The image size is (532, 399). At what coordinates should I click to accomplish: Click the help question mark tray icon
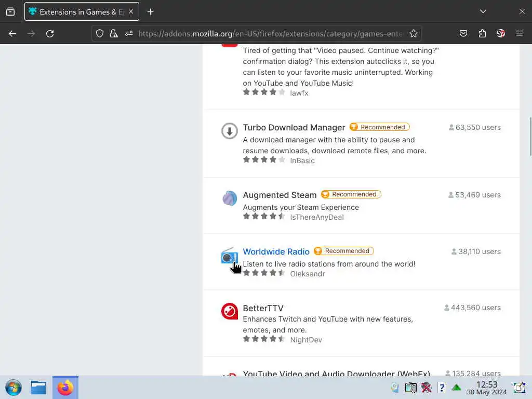pyautogui.click(x=442, y=387)
